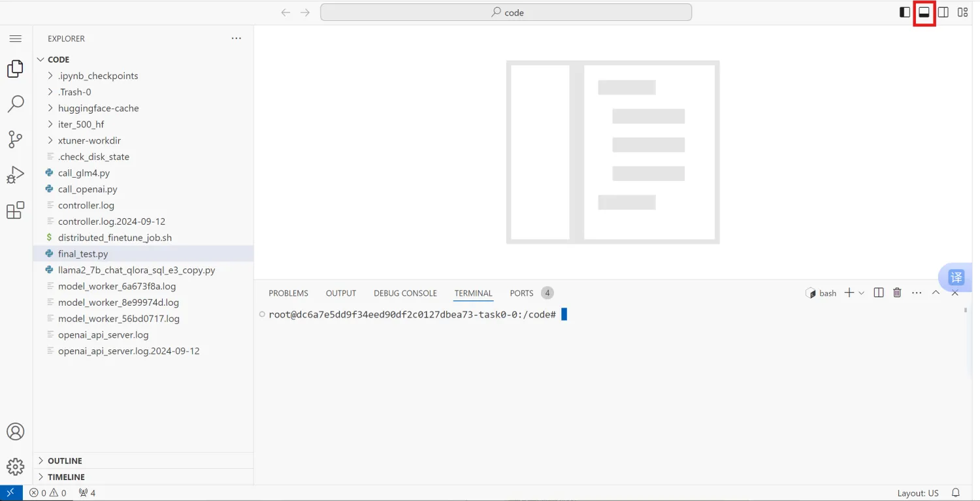Image resolution: width=980 pixels, height=501 pixels.
Task: Expand the OUTLINE section
Action: coord(65,461)
